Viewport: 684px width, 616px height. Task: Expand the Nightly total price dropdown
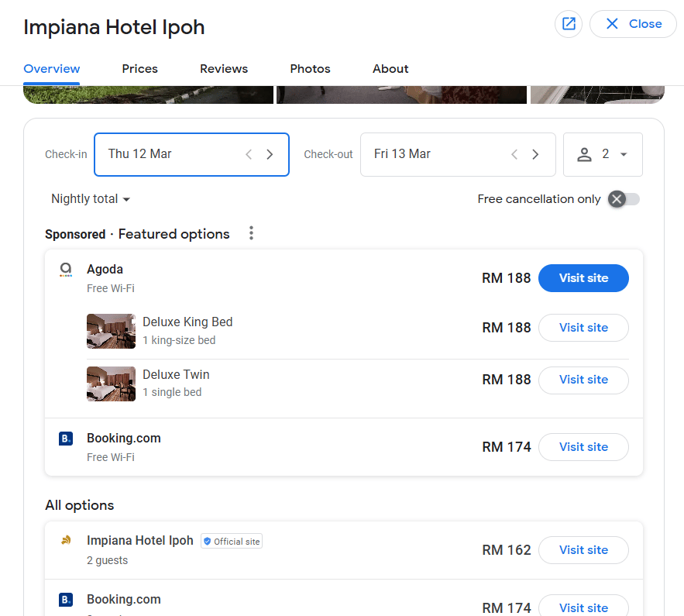(91, 199)
